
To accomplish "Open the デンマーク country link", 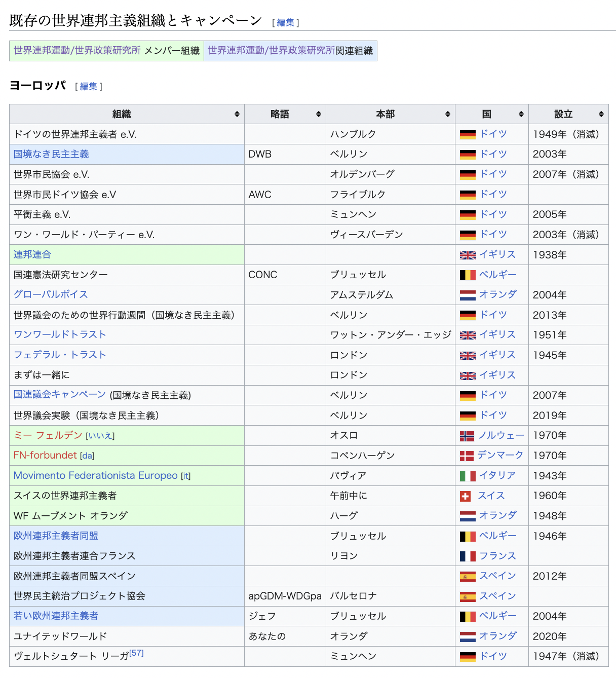I will click(x=500, y=455).
